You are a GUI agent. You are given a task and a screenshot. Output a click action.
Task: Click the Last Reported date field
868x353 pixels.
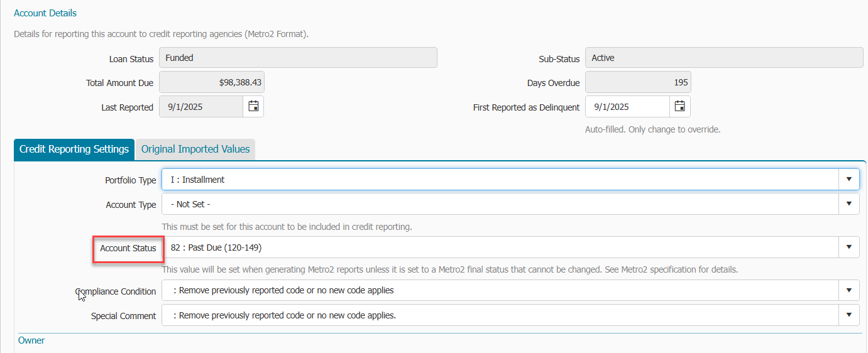click(201, 107)
